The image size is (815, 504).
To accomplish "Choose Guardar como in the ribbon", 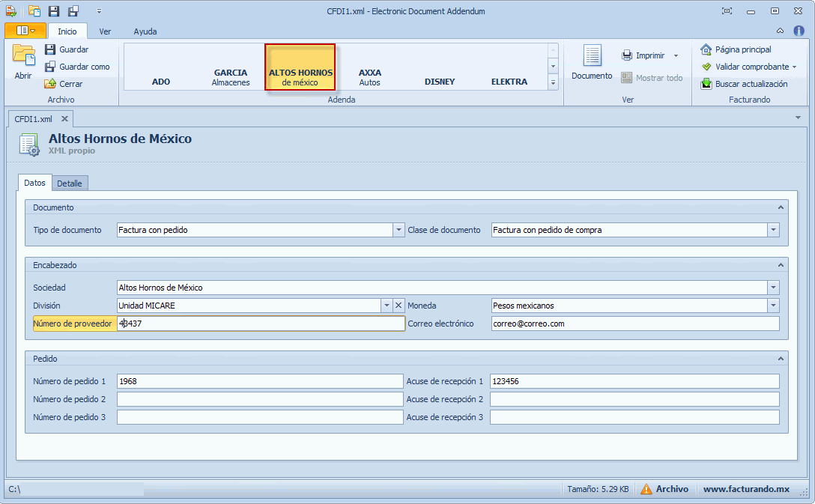I will point(77,67).
